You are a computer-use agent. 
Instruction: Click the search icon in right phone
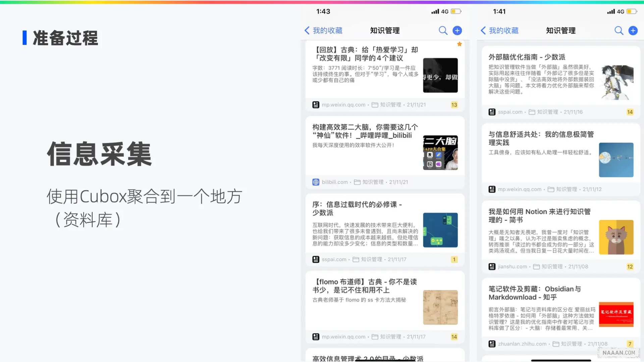click(x=619, y=31)
